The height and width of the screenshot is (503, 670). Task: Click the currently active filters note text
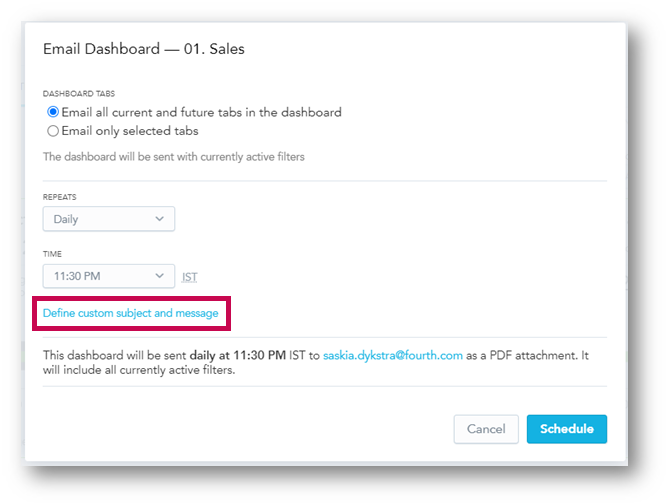[x=173, y=157]
